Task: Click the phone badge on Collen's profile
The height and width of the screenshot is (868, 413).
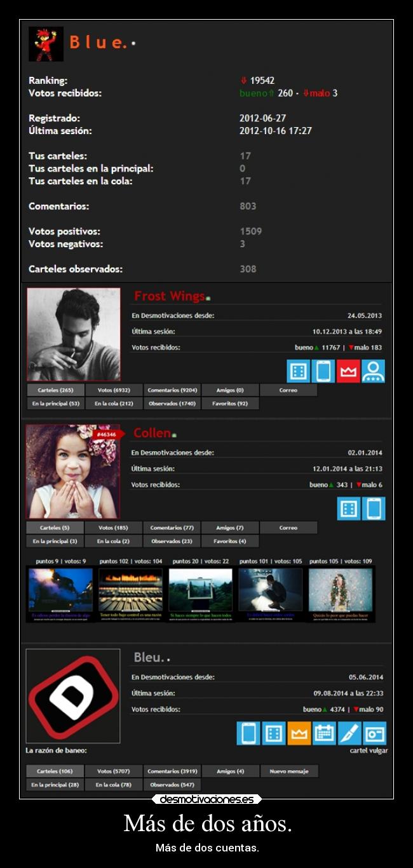Action: [374, 508]
